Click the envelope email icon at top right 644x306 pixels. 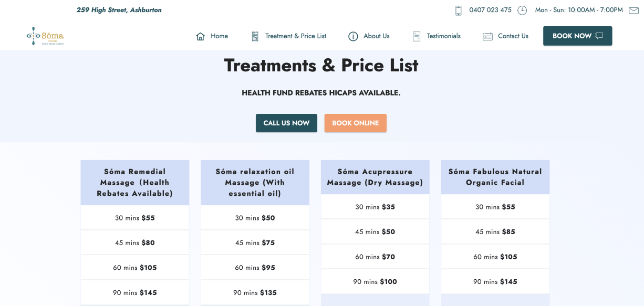click(x=633, y=10)
